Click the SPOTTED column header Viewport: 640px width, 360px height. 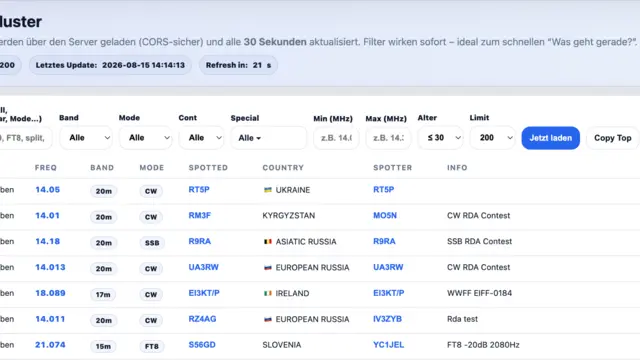click(208, 168)
